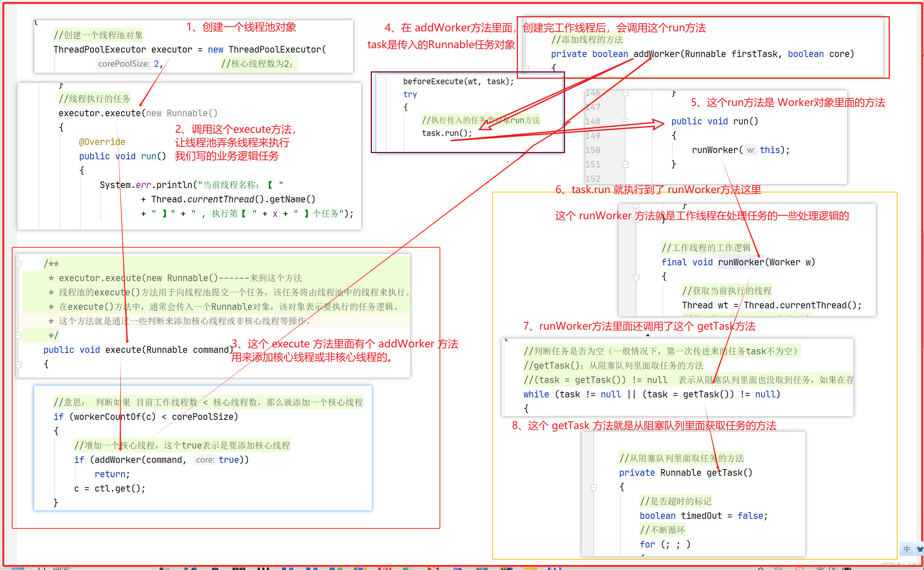This screenshot has height=570, width=924.
Task: Click the corePoolSize: parameter hint
Action: click(x=124, y=64)
